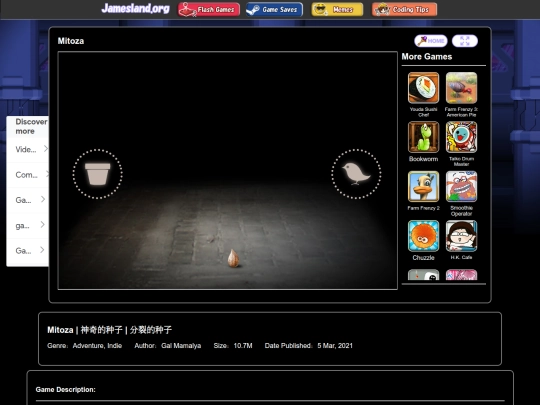Click the H.K. Cafe text label
This screenshot has width=540, height=405.
point(461,257)
